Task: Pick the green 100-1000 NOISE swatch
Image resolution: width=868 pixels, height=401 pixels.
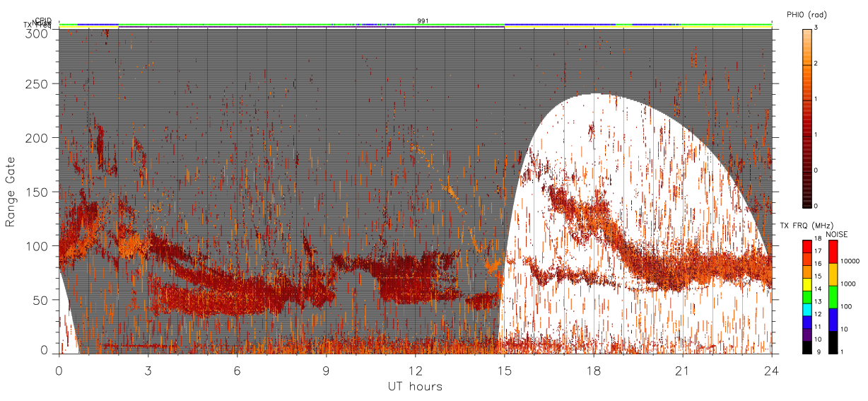Action: coord(833,296)
